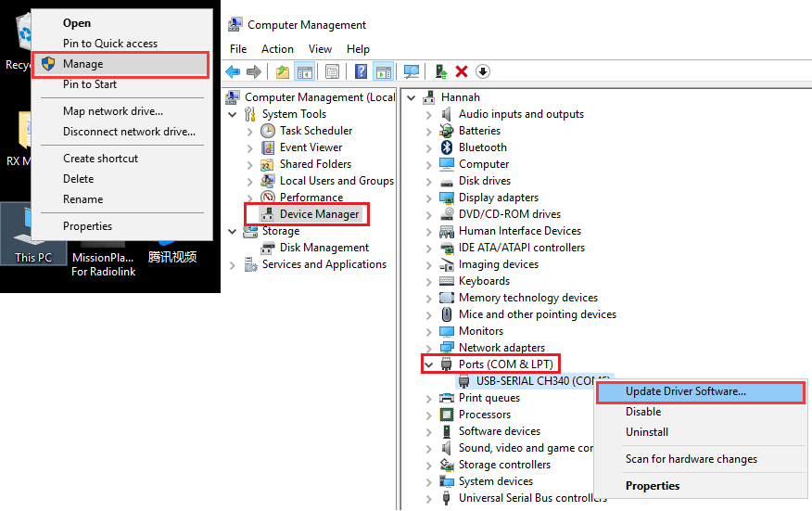This screenshot has width=812, height=511.
Task: Select Device Manager in the left tree
Action: (319, 214)
